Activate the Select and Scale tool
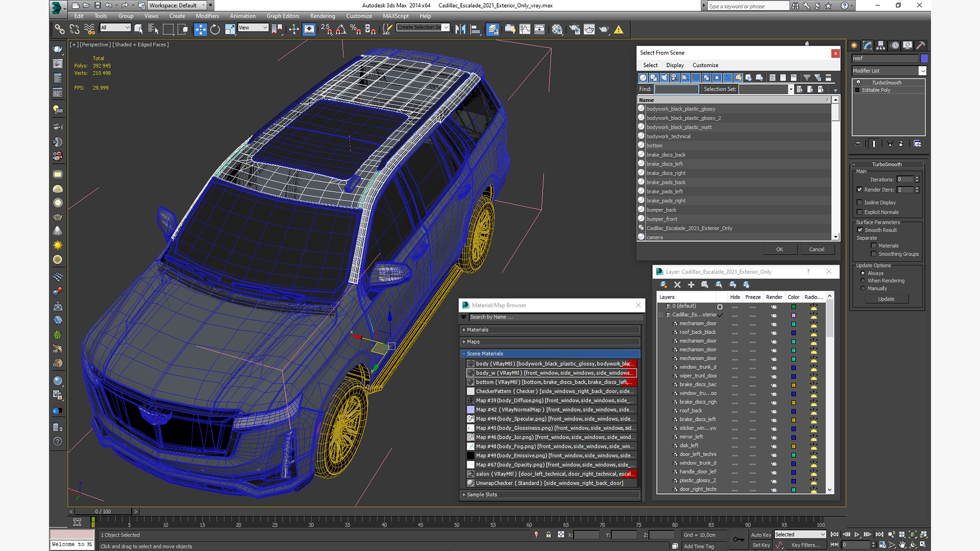 point(230,30)
